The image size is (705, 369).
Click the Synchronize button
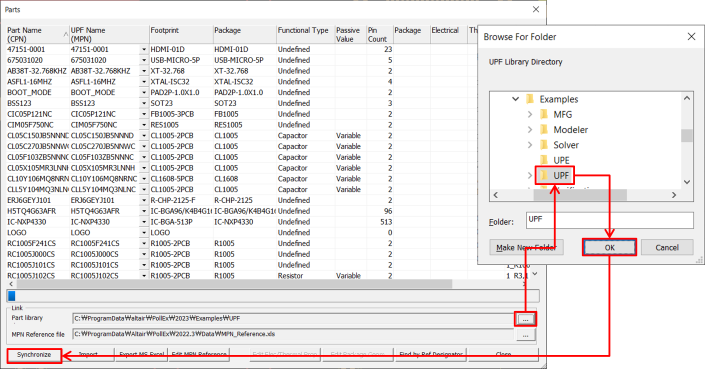[x=34, y=355]
